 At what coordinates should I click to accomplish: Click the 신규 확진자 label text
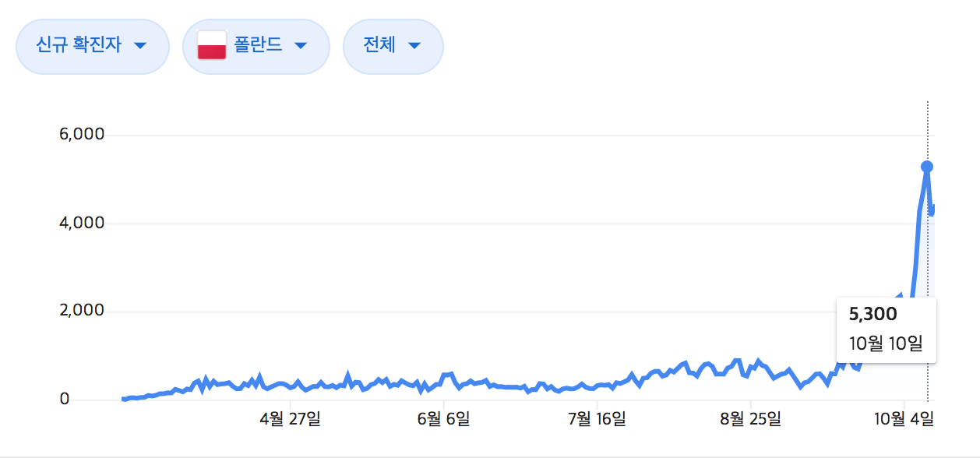(79, 45)
